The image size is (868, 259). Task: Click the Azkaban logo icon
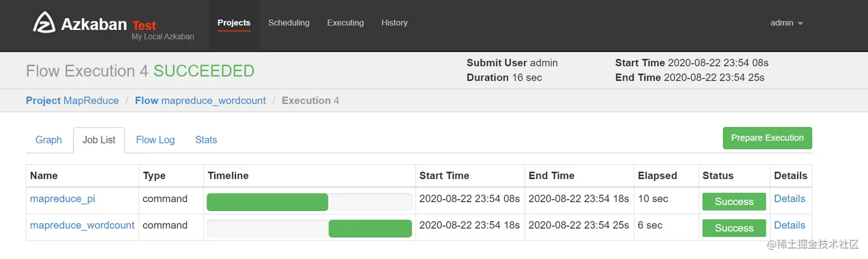(x=44, y=23)
